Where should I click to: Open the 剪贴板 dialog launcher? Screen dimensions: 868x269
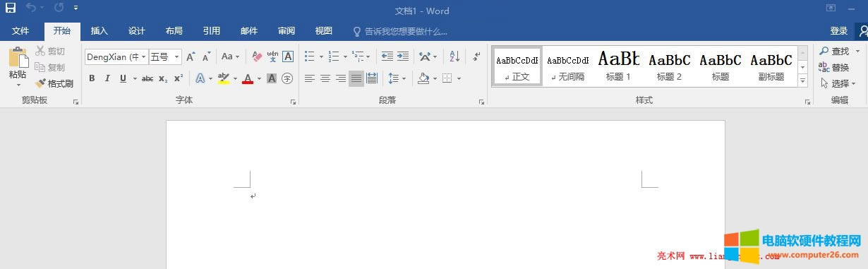tap(76, 102)
